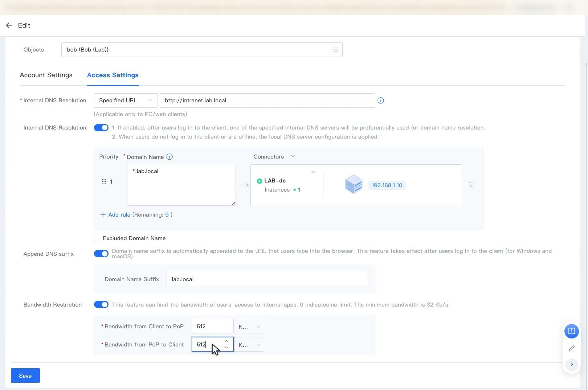This screenshot has height=390, width=588.
Task: Click the back arrow next to Edit
Action: pos(9,25)
